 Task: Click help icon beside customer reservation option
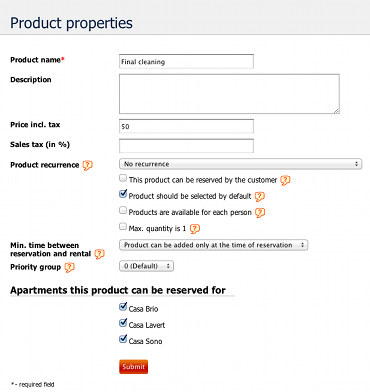click(285, 180)
